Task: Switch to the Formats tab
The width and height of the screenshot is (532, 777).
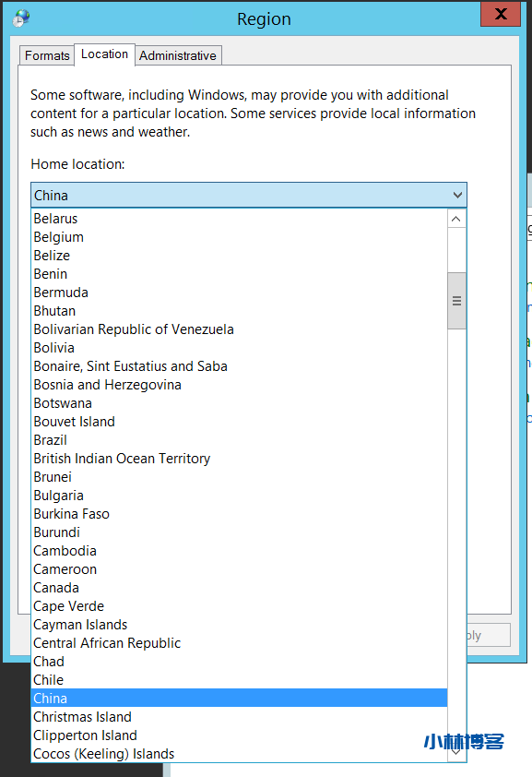Action: pyautogui.click(x=47, y=55)
